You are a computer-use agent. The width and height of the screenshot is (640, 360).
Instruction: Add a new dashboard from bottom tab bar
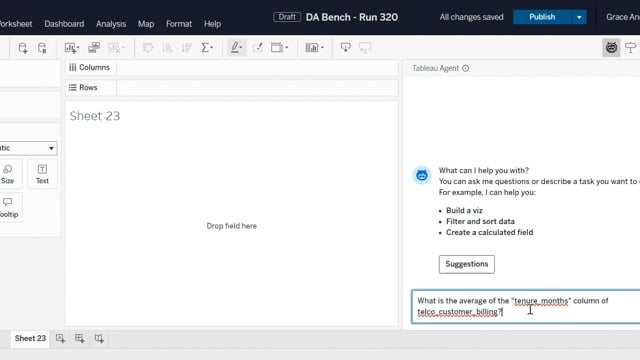(80, 338)
